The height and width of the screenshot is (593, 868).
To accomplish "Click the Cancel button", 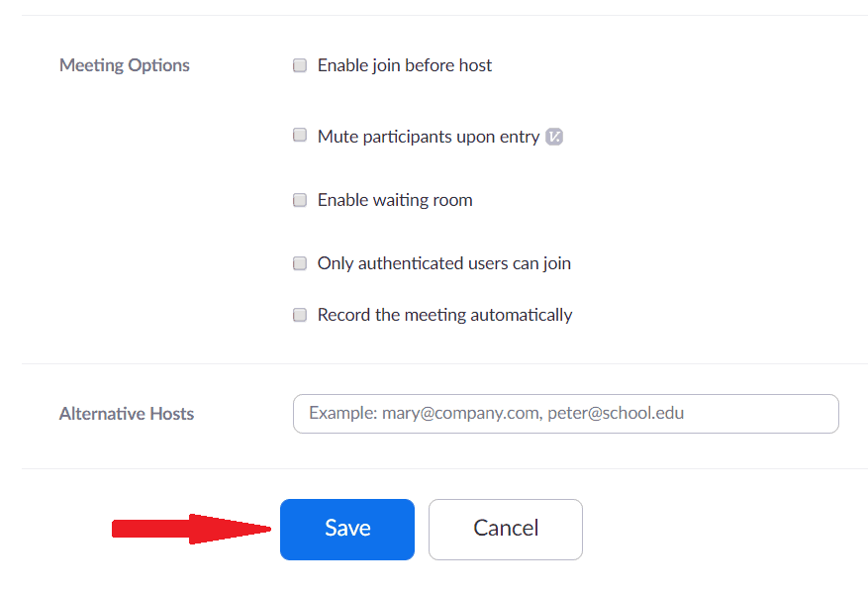I will (x=505, y=529).
